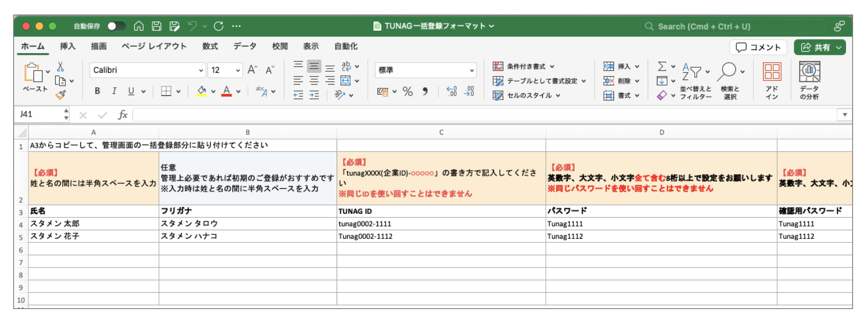The width and height of the screenshot is (868, 324).
Task: Click the Redo circular arrow icon
Action: tap(219, 26)
